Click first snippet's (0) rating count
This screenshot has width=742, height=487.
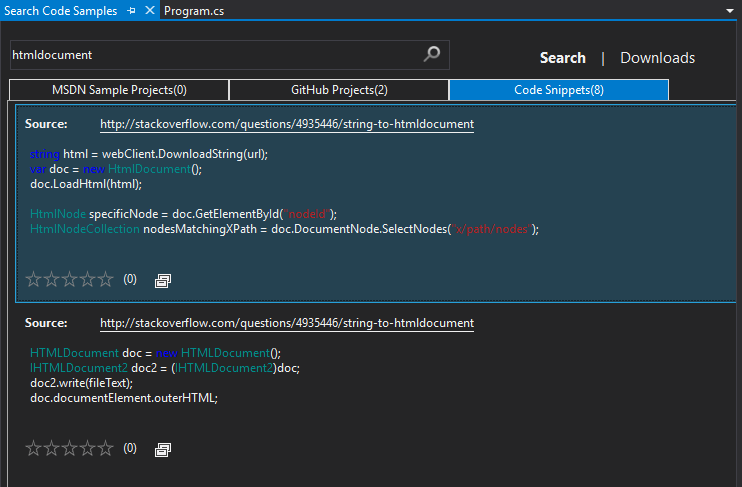(x=130, y=279)
